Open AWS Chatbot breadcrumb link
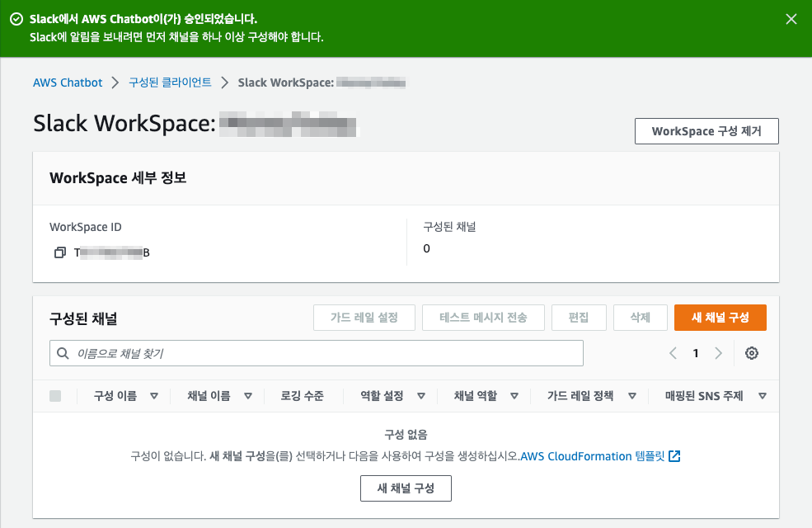This screenshot has width=812, height=528. pos(68,82)
